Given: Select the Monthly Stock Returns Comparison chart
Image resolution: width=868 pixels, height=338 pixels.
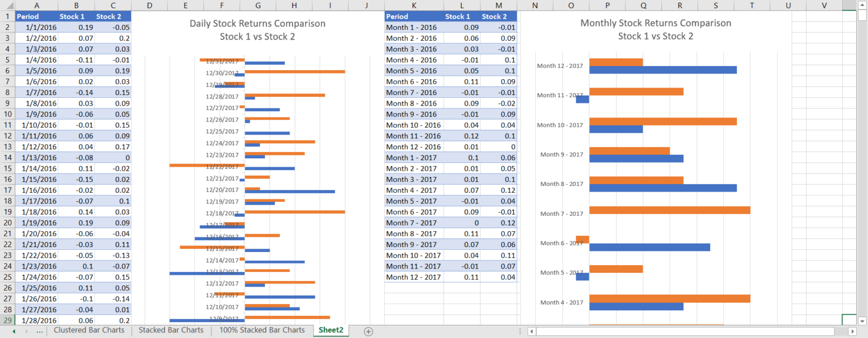Looking at the screenshot, I should click(656, 170).
